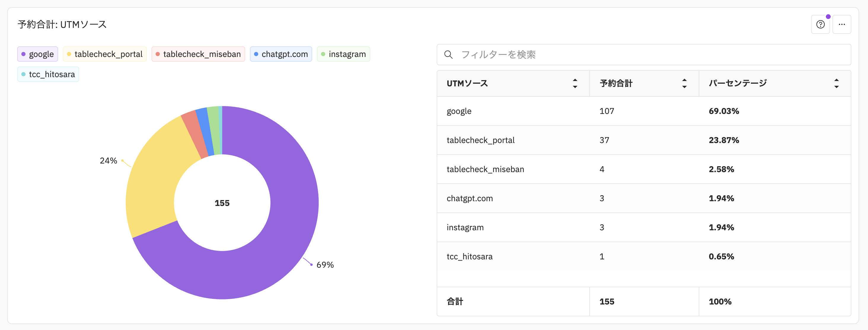Toggle the instagram legend chip
This screenshot has height=330, width=868.
point(343,54)
